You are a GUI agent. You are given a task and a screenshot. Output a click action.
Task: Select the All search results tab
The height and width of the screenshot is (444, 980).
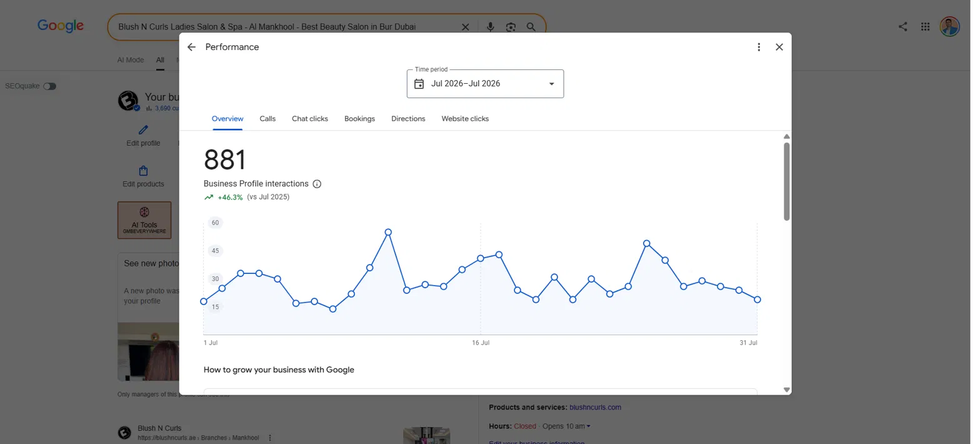pyautogui.click(x=160, y=60)
